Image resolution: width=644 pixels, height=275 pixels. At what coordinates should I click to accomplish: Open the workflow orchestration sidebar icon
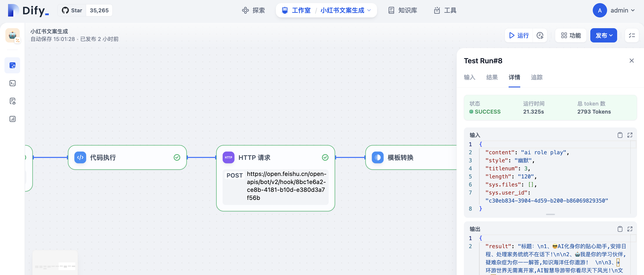[13, 66]
